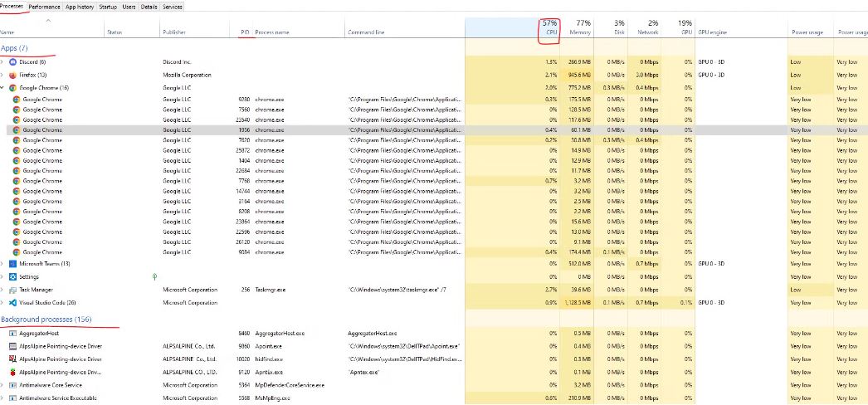Click the AggregatorHost process icon
The height and width of the screenshot is (405, 868).
12,333
